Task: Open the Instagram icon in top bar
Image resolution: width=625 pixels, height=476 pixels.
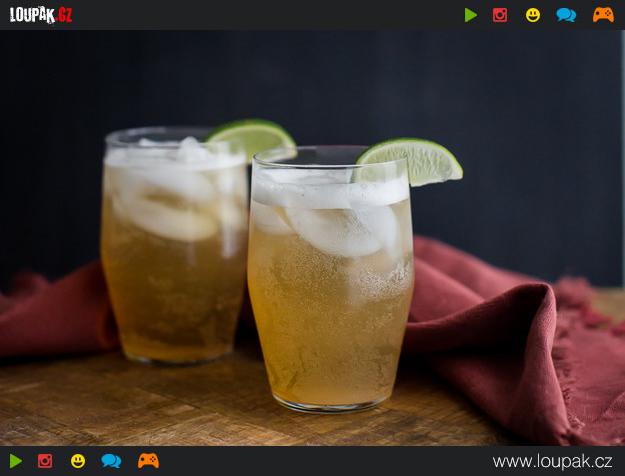Action: coord(500,15)
